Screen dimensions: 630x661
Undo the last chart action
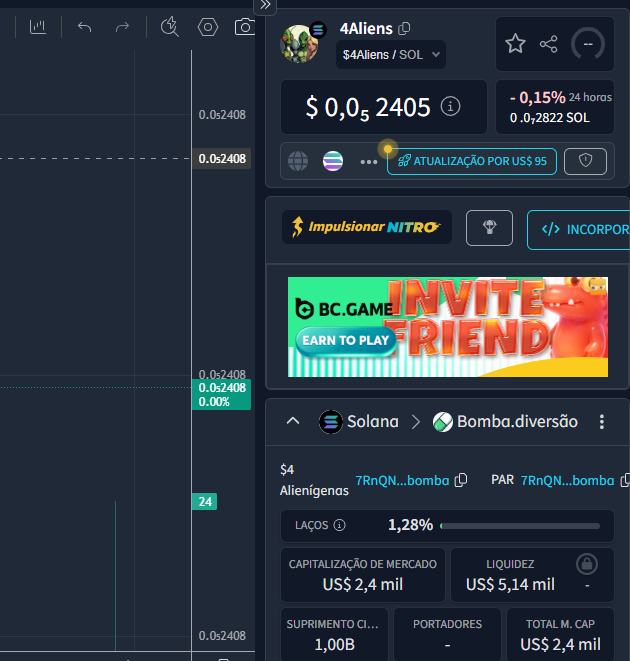coord(84,27)
